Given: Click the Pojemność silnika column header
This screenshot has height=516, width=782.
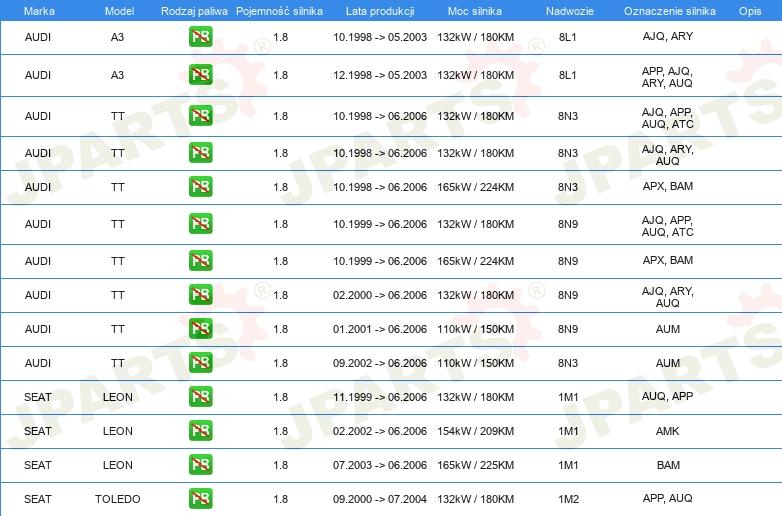Looking at the screenshot, I should [x=279, y=11].
